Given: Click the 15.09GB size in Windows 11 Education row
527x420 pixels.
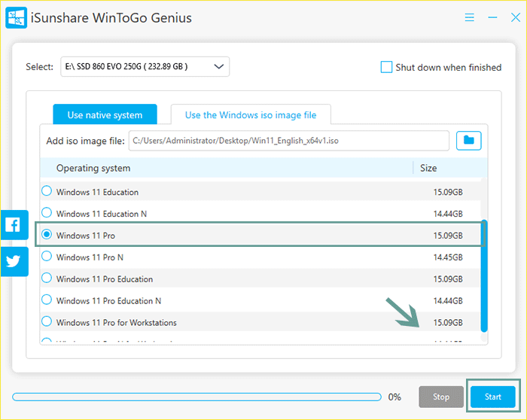Looking at the screenshot, I should (x=448, y=192).
